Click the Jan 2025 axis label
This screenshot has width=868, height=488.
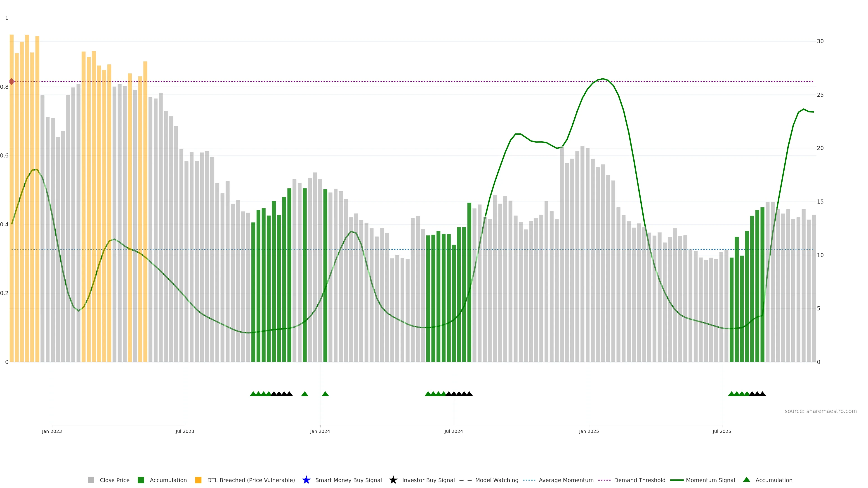click(589, 431)
